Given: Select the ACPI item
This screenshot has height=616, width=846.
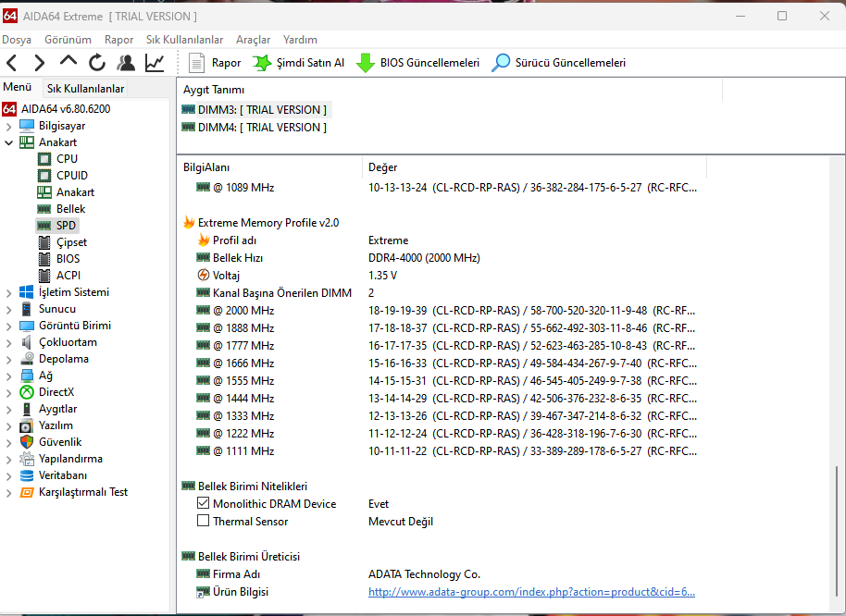Looking at the screenshot, I should point(68,276).
